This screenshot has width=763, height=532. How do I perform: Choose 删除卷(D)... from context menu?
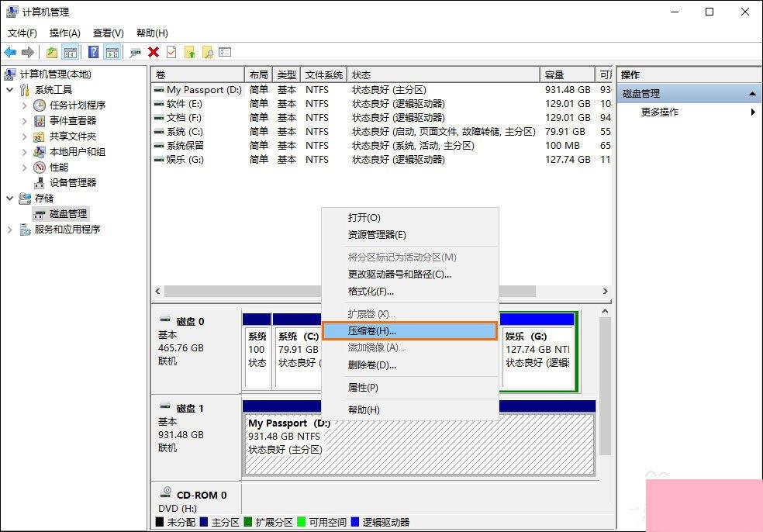(409, 365)
